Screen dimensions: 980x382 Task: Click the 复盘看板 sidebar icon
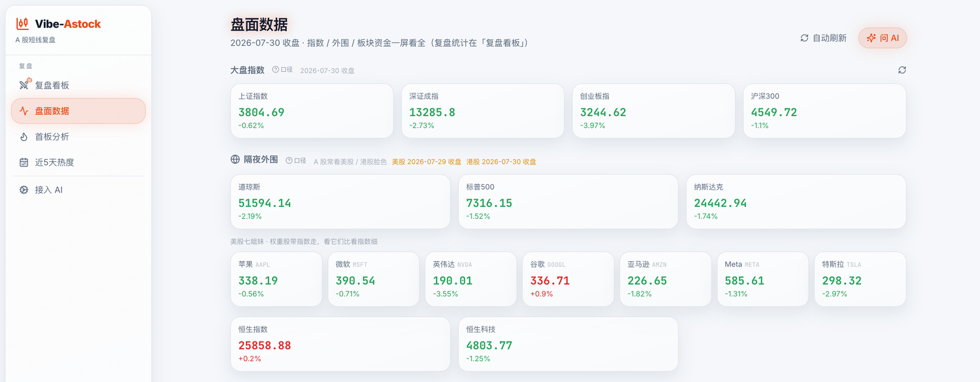pos(25,85)
